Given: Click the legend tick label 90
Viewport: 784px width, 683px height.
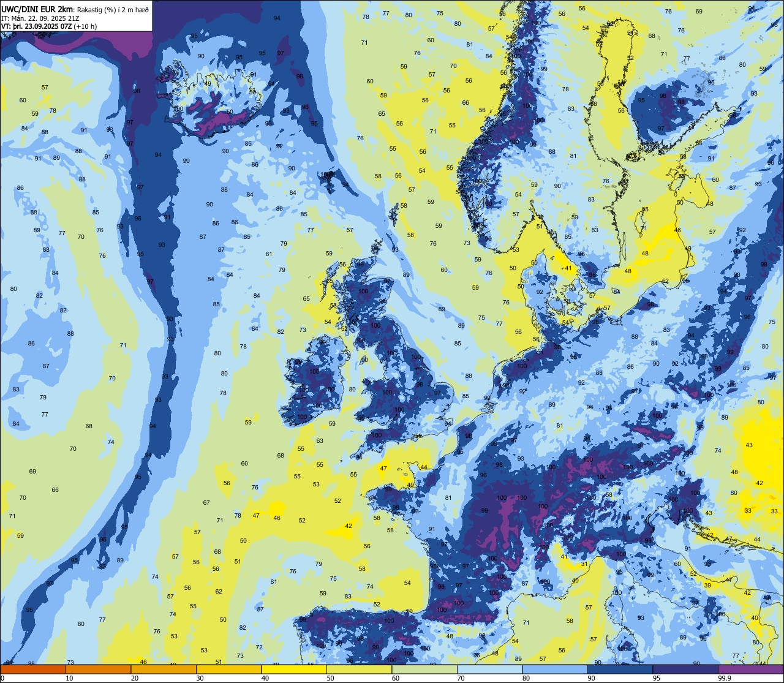Looking at the screenshot, I should tap(592, 678).
